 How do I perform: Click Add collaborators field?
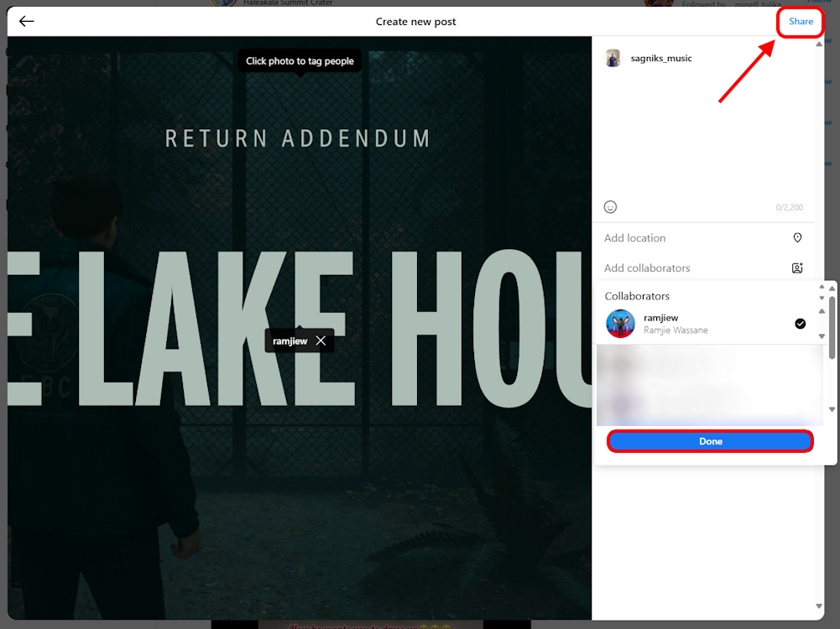pyautogui.click(x=703, y=268)
